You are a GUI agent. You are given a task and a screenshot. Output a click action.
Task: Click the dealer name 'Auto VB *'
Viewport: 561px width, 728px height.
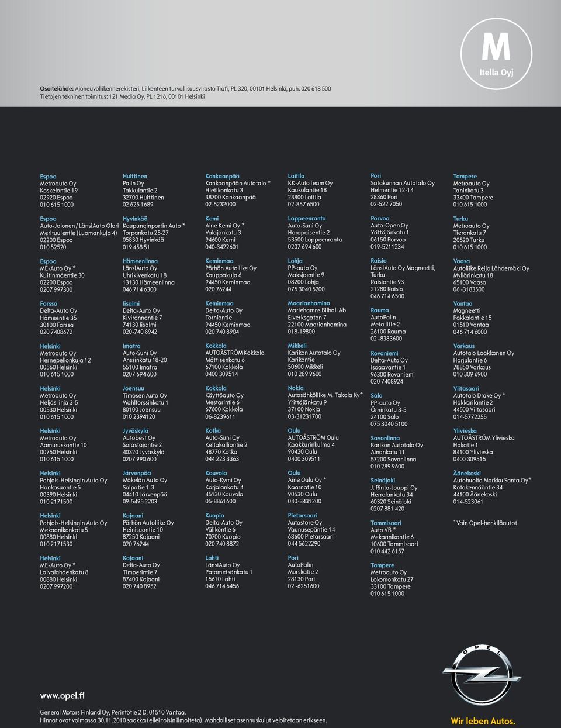tap(383, 530)
